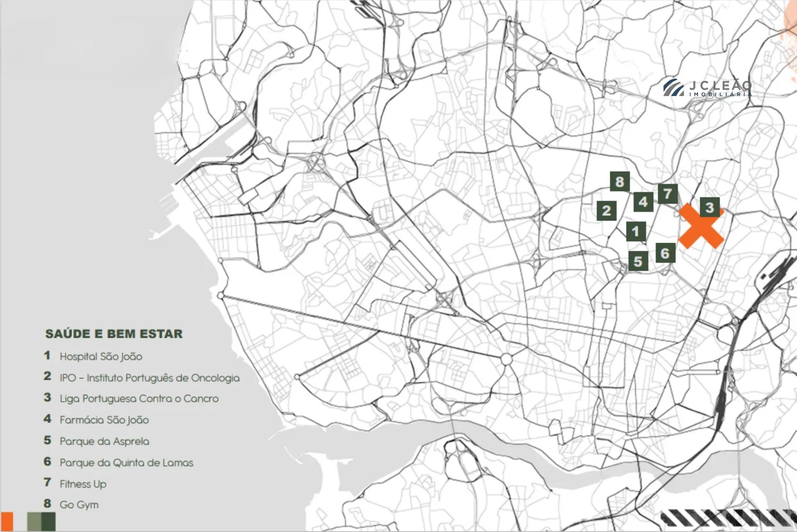This screenshot has height=532, width=797.
Task: Click the Saúde e Bem Estar heading
Action: tap(114, 334)
